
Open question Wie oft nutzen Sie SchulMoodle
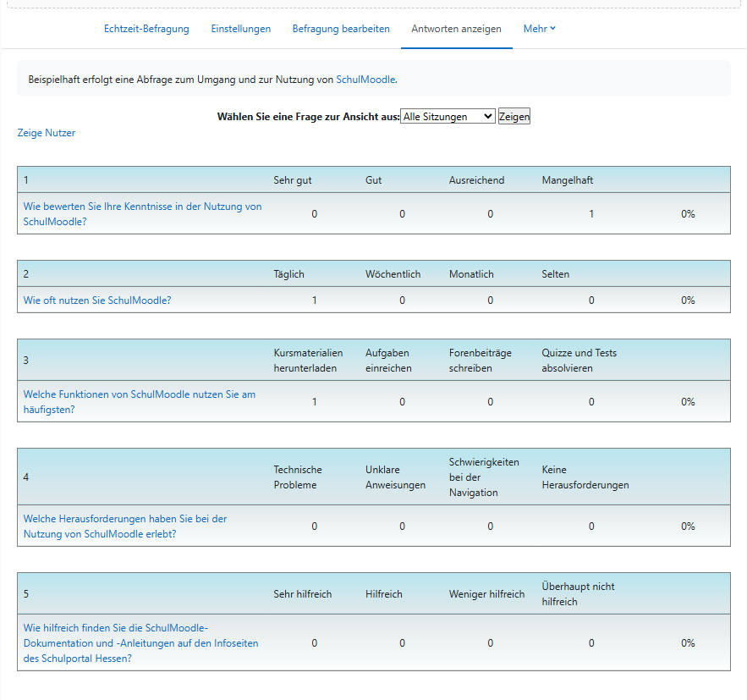pyautogui.click(x=97, y=300)
